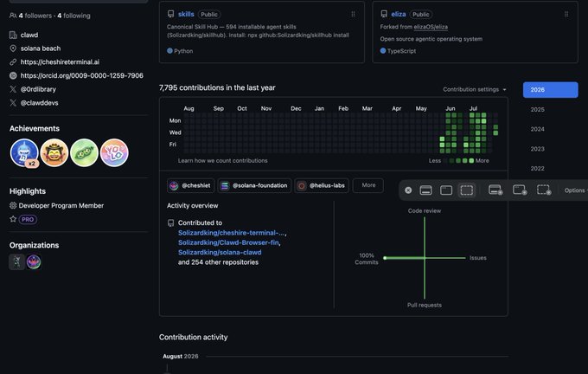The height and width of the screenshot is (374, 588).
Task: Expand the Contribution settings dropdown
Action: tap(475, 89)
